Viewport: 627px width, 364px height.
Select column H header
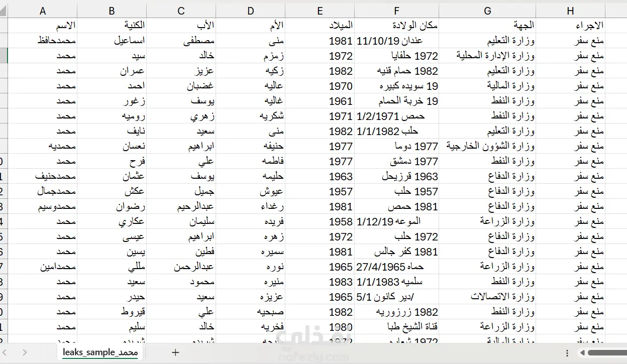(570, 11)
